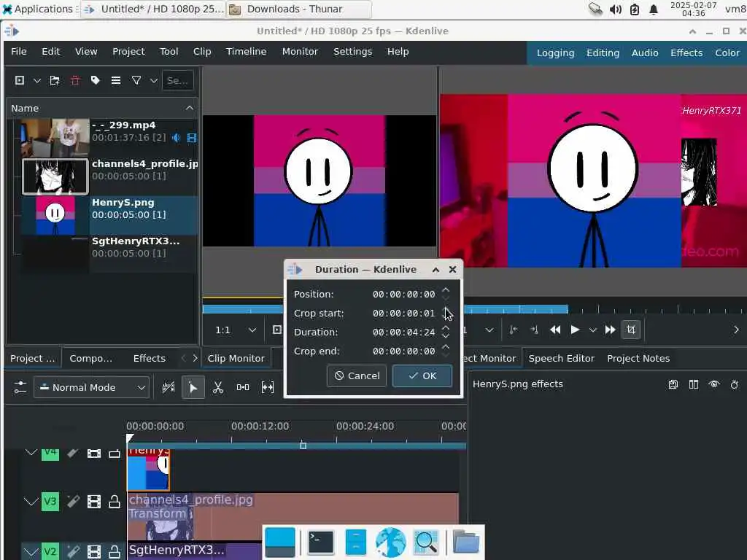Confirm the Duration dialog with OK
Screen dimensions: 747x560
[x=422, y=376]
